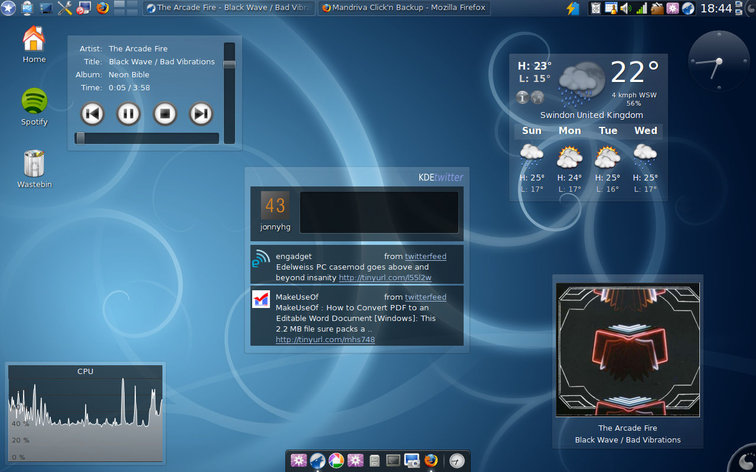Click the track position slider in Now Playing
Viewport: 756px width, 472px height.
pyautogui.click(x=147, y=138)
